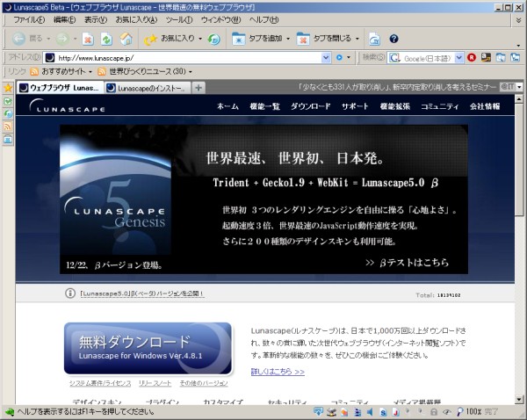The width and height of the screenshot is (527, 420).
Task: Click the page vertical scrollbar down arrow
Action: [519, 400]
